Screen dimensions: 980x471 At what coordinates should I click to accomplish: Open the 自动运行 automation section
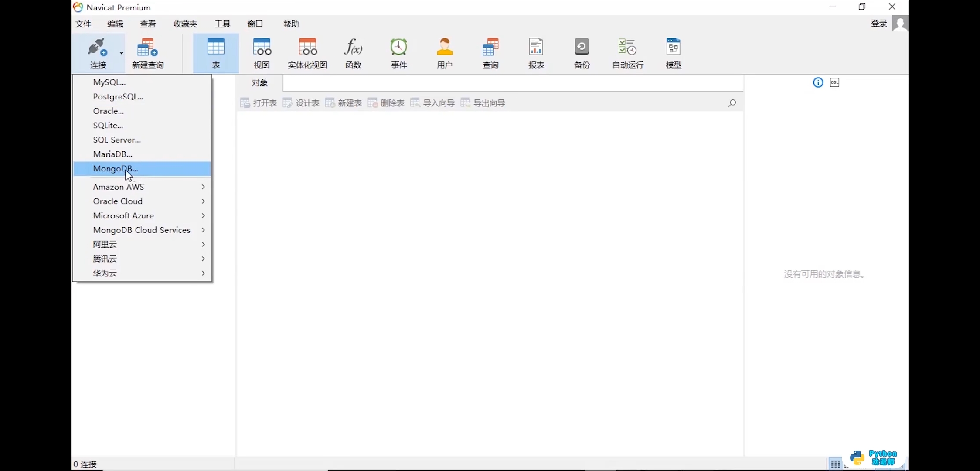(x=628, y=53)
